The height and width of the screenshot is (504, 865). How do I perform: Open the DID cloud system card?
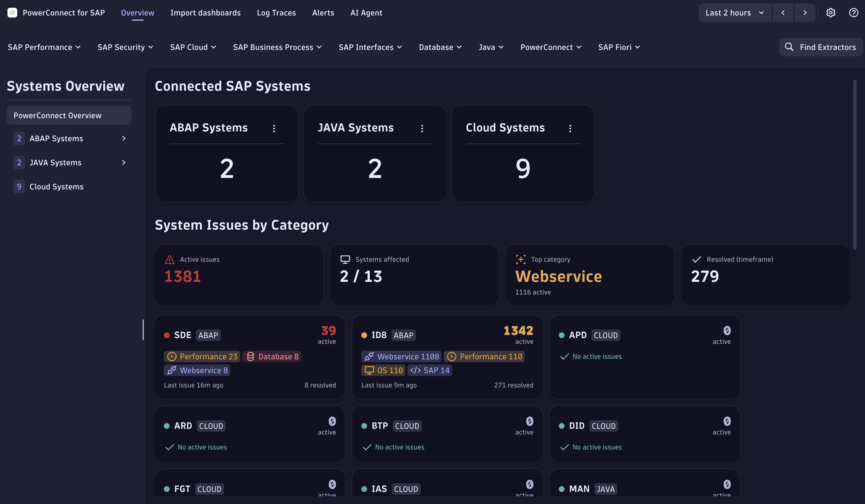[645, 434]
